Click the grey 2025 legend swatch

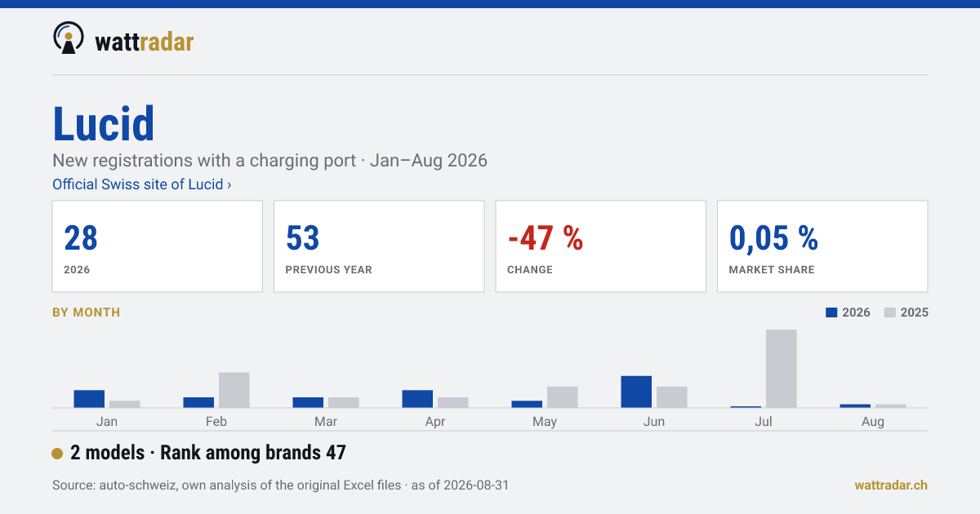click(x=890, y=312)
